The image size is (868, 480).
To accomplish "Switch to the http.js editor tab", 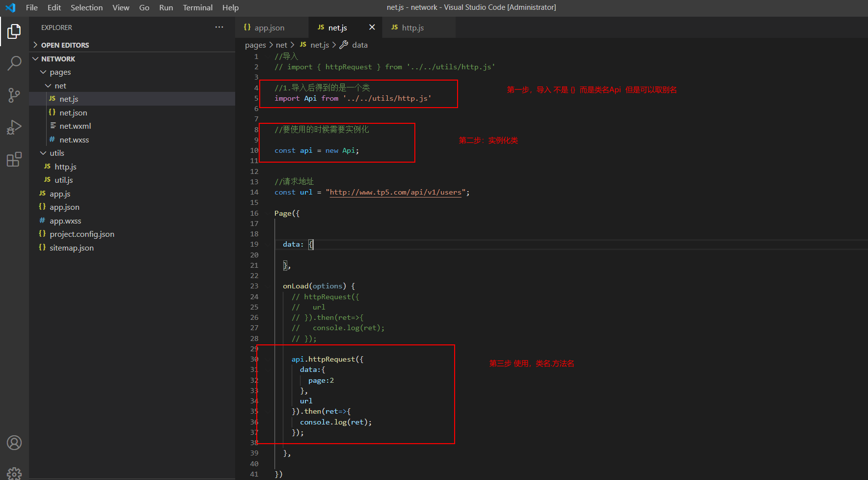I will (x=419, y=28).
